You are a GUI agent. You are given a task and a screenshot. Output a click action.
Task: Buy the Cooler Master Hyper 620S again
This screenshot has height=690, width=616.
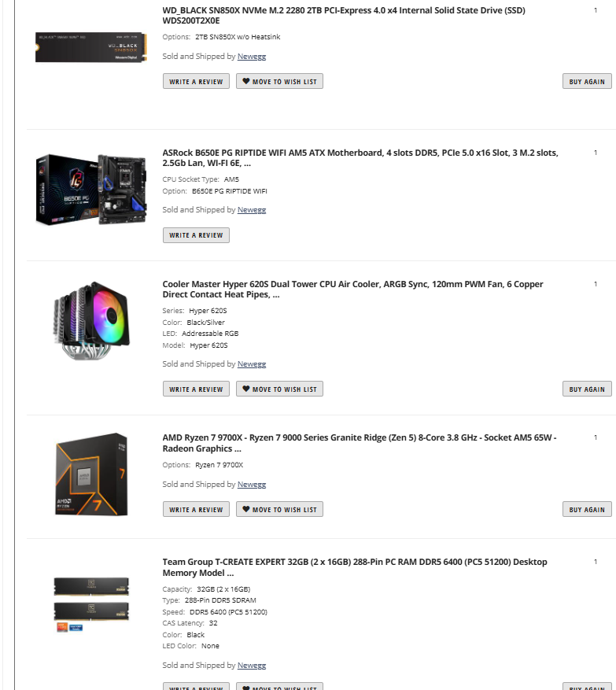point(587,389)
